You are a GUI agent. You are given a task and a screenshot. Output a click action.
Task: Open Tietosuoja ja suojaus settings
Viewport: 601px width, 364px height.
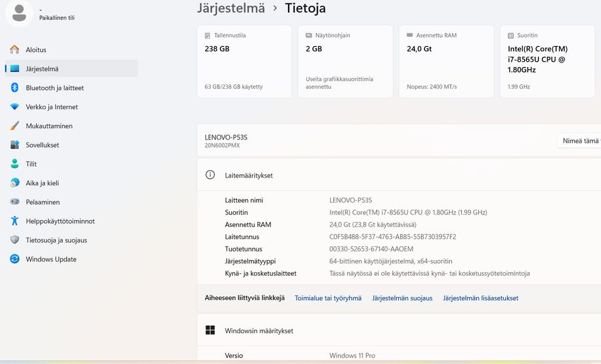pyautogui.click(x=56, y=240)
